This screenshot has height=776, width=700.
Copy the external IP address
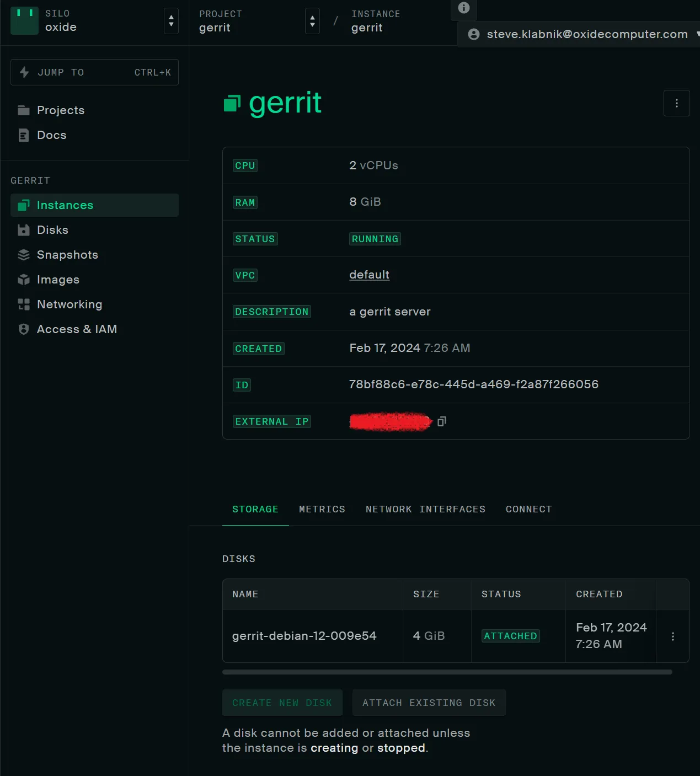(442, 421)
